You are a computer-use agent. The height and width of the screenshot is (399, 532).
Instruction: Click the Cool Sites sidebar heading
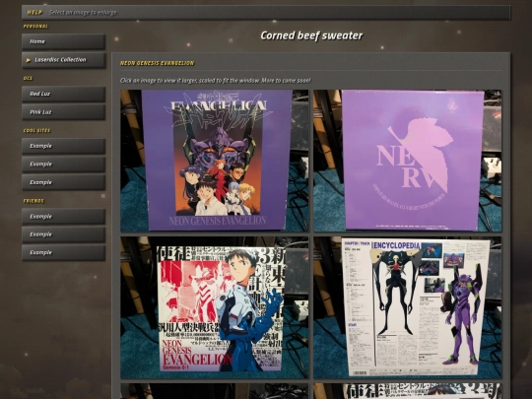tap(36, 131)
